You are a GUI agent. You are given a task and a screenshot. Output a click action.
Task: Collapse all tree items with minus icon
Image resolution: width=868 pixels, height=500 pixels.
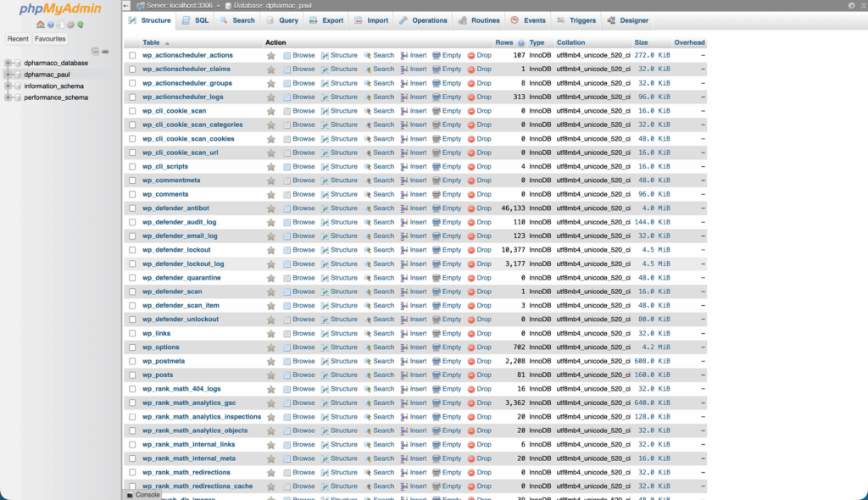(95, 52)
